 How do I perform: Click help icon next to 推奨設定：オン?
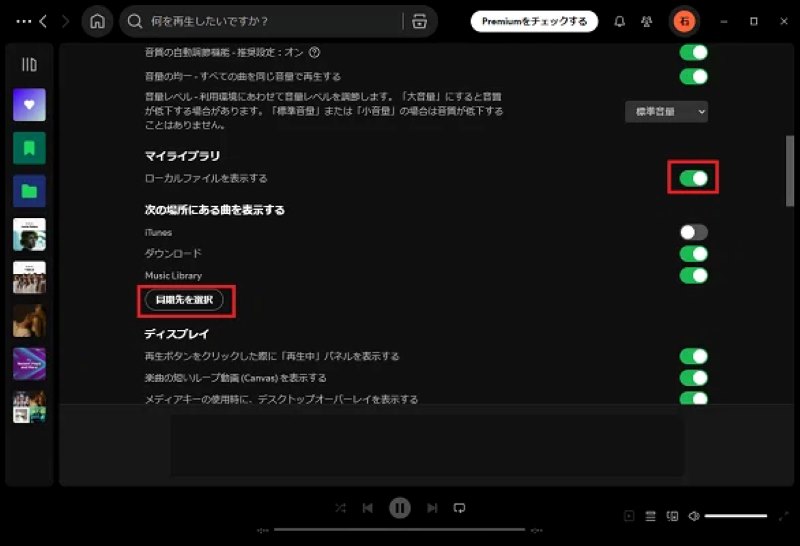coord(315,53)
